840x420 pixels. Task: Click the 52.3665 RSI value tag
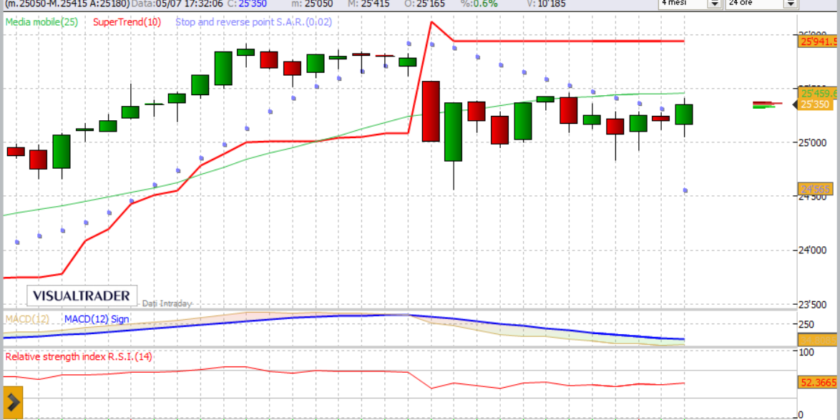coord(816,382)
